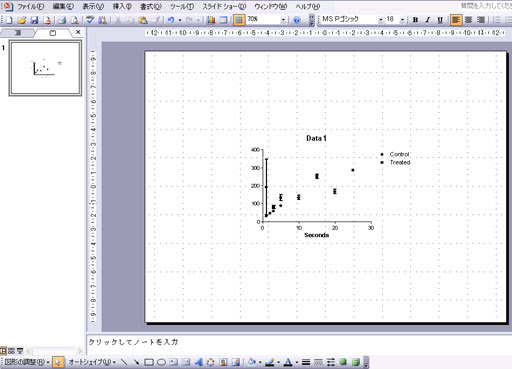Open the 70% zoom dropdown

(x=283, y=20)
